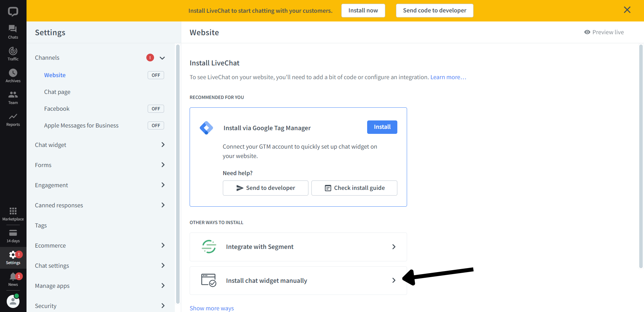Click the Install via Google Tag Manager title
644x312 pixels.
click(x=267, y=128)
